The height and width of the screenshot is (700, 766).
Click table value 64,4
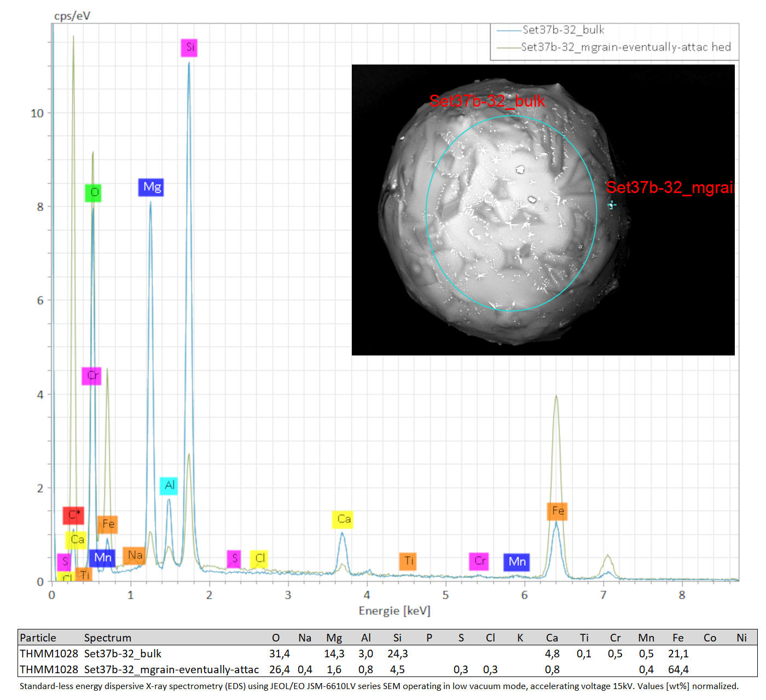678,669
